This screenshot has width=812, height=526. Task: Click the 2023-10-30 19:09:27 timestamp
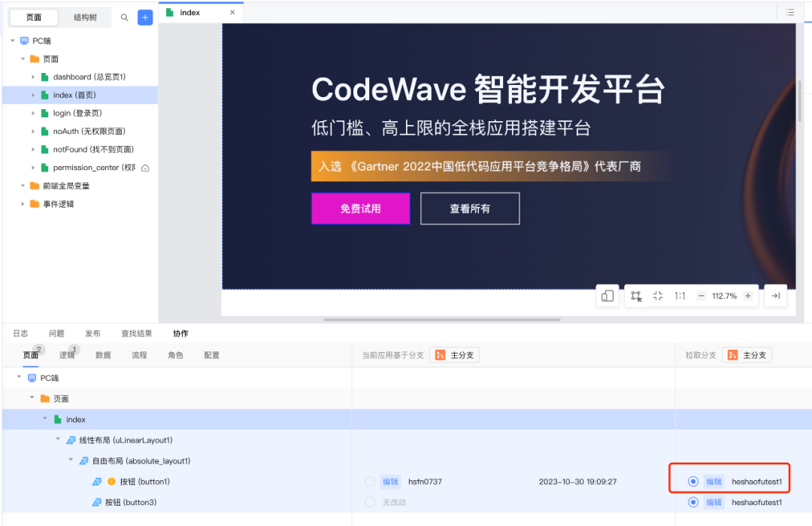click(x=577, y=482)
